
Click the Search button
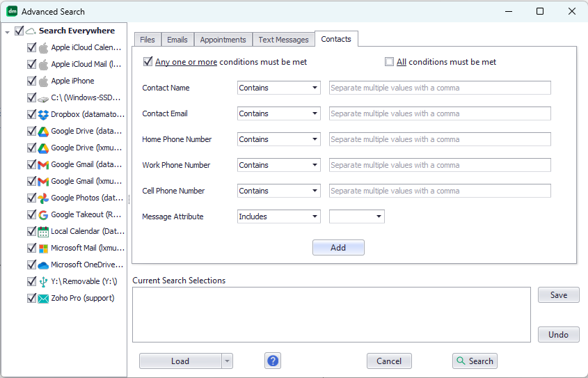475,361
